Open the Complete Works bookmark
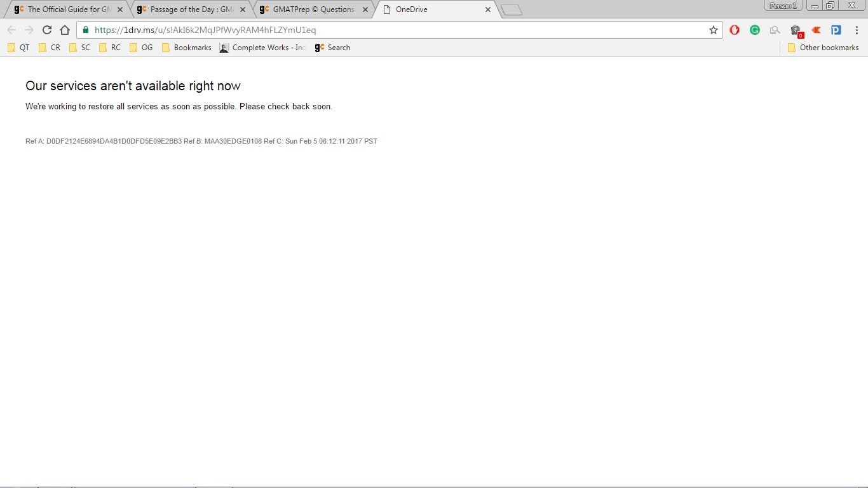Viewport: 868px width, 488px height. pyautogui.click(x=262, y=48)
